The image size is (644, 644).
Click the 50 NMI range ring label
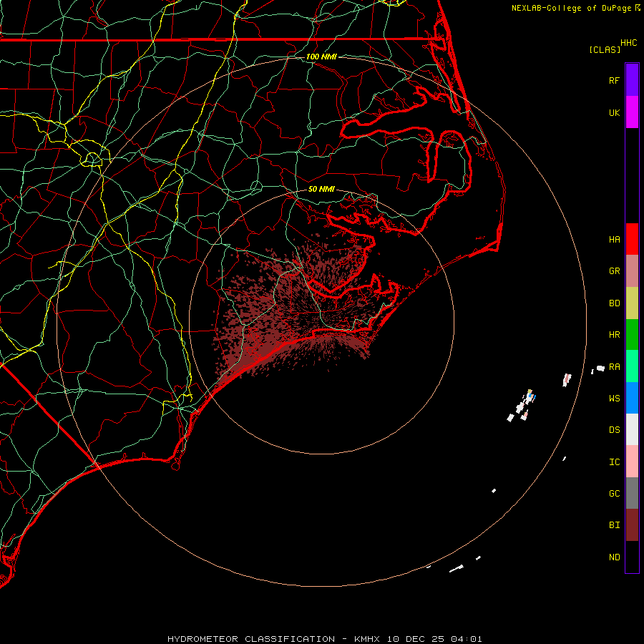pyautogui.click(x=321, y=189)
